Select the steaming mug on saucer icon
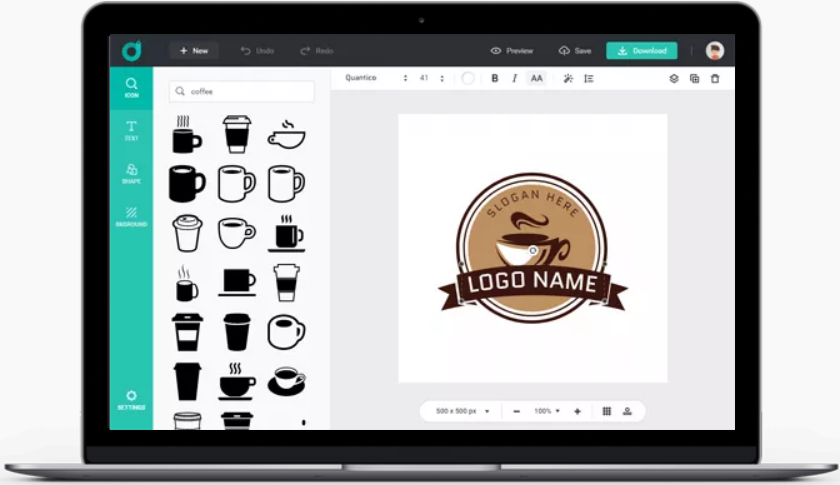840x485 pixels. coord(287,233)
